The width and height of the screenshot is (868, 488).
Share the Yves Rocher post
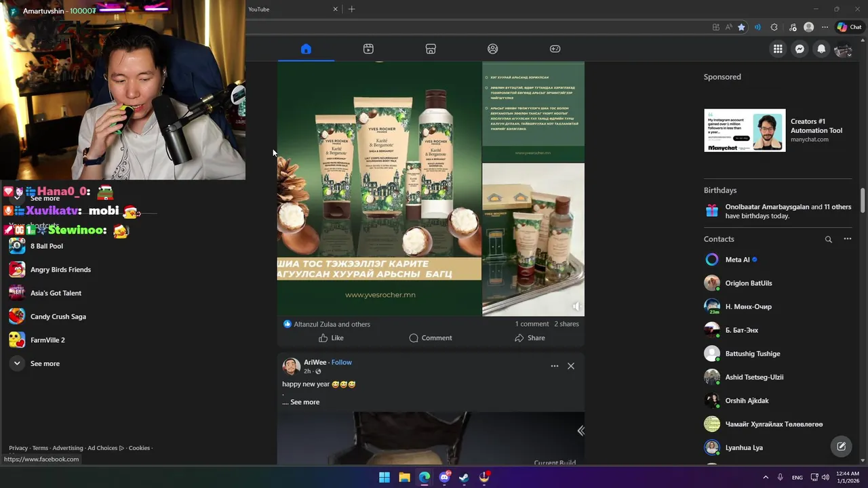point(530,338)
